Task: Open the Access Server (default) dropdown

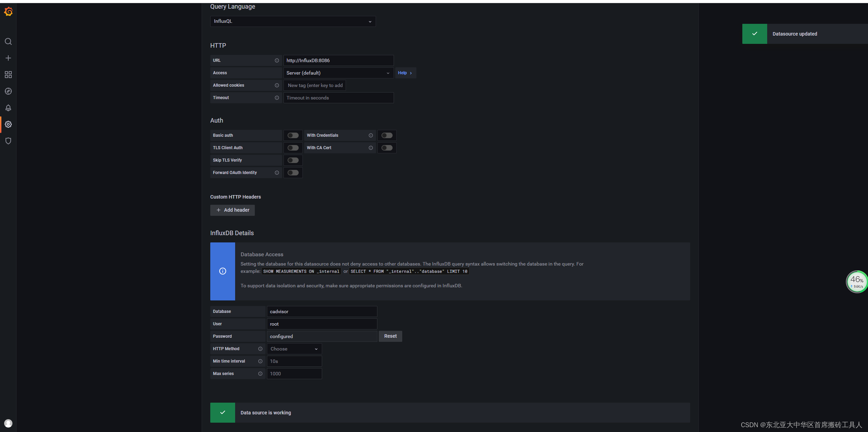Action: (x=338, y=73)
